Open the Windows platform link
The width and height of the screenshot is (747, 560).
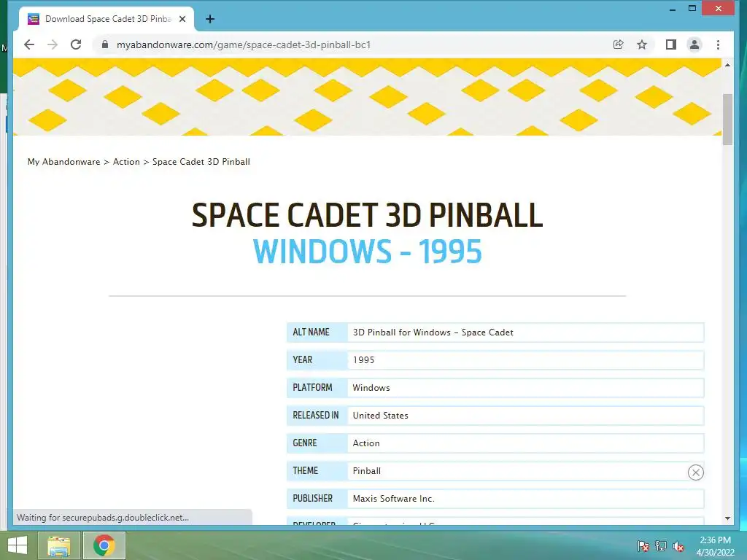371,388
